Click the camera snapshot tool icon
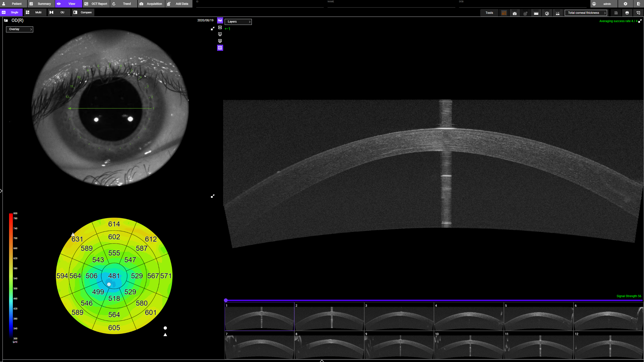The width and height of the screenshot is (644, 362). click(515, 13)
